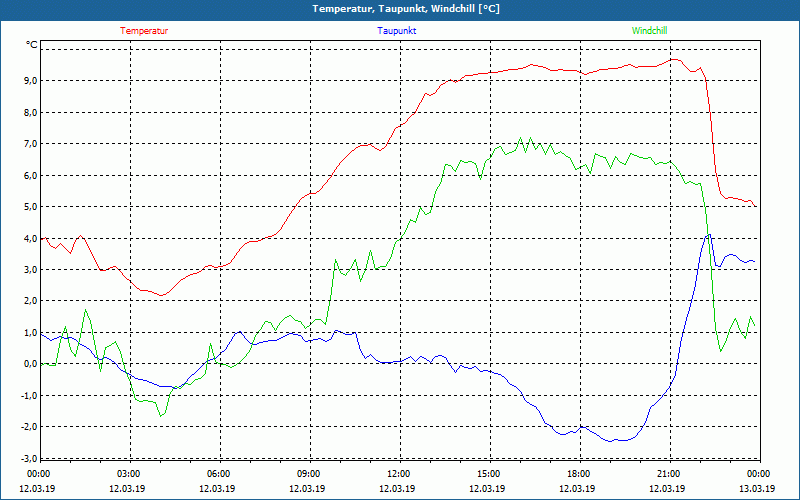This screenshot has width=800, height=500.
Task: Click the 18:00 time axis label
Action: click(579, 474)
